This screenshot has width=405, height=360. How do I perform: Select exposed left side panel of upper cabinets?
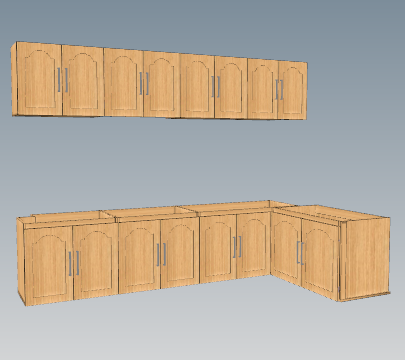pos(14,79)
